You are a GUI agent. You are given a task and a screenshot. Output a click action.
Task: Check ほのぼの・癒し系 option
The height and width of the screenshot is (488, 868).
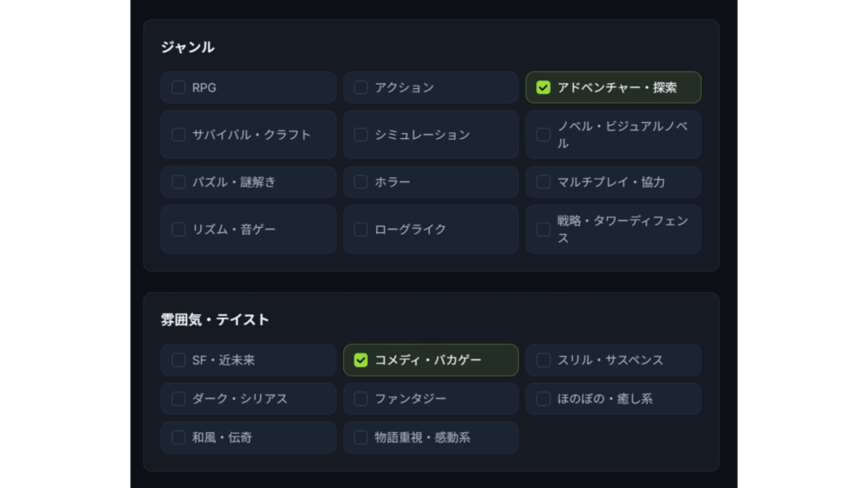coord(543,399)
